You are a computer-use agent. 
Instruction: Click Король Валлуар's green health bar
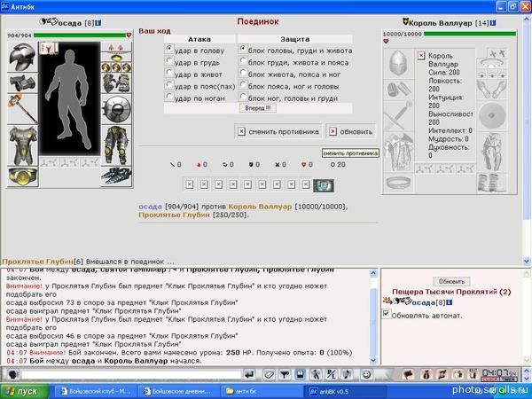470,34
